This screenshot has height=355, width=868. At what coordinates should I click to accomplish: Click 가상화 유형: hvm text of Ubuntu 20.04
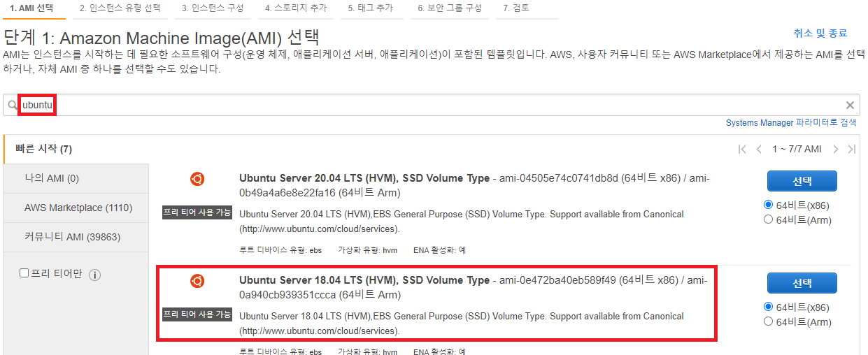367,249
